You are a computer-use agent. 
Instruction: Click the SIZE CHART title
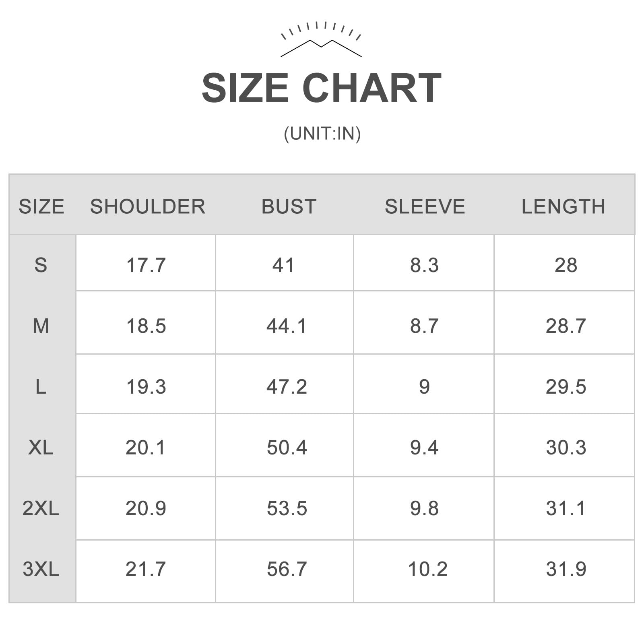[322, 88]
